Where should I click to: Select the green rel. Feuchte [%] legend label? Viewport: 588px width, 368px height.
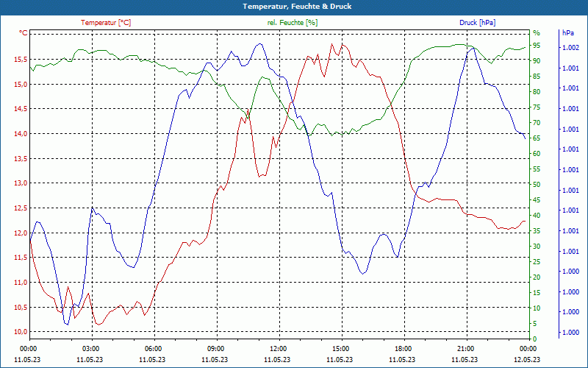(292, 23)
